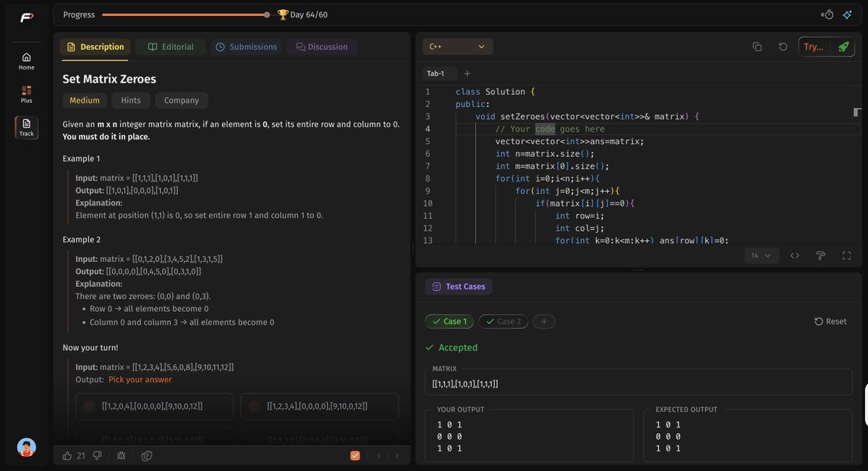This screenshot has height=471, width=868.
Task: Toggle the orange solved checkbox
Action: (355, 456)
